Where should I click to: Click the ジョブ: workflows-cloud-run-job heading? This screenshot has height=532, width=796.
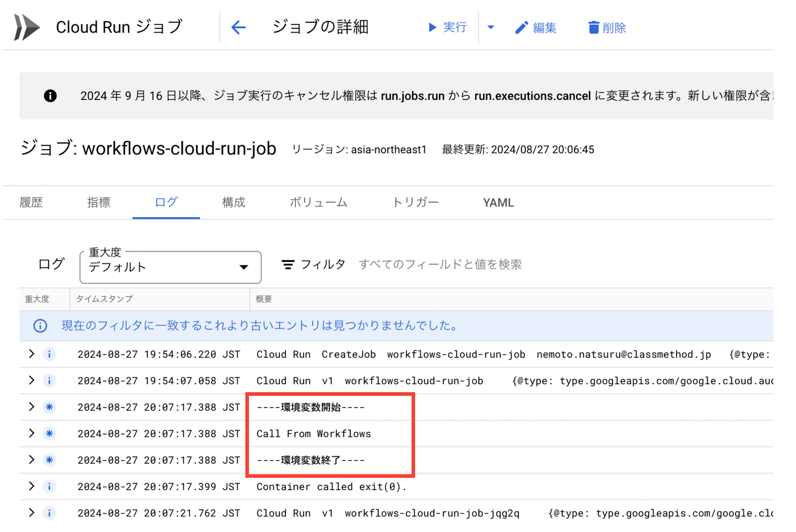[x=148, y=148]
